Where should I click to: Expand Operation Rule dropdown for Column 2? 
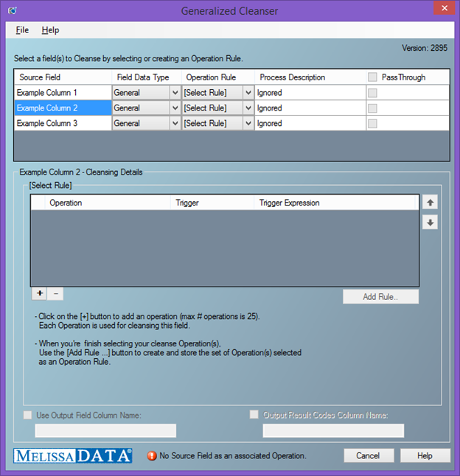click(248, 108)
